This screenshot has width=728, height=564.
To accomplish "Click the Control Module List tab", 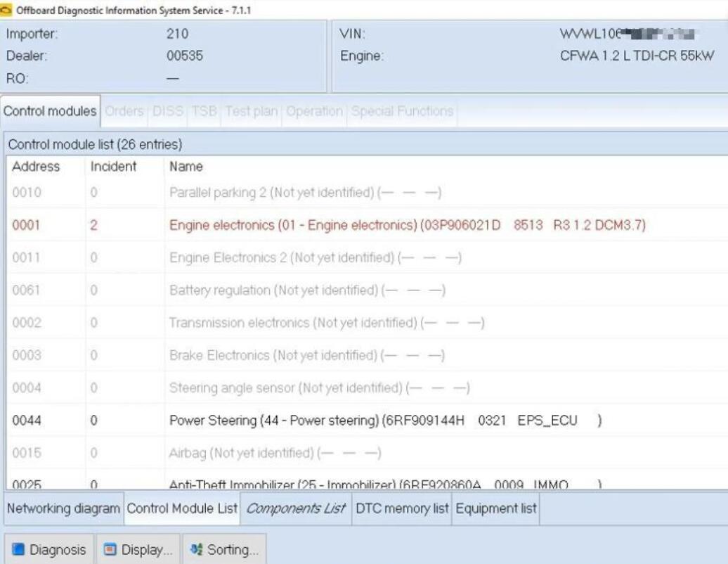I will point(183,508).
